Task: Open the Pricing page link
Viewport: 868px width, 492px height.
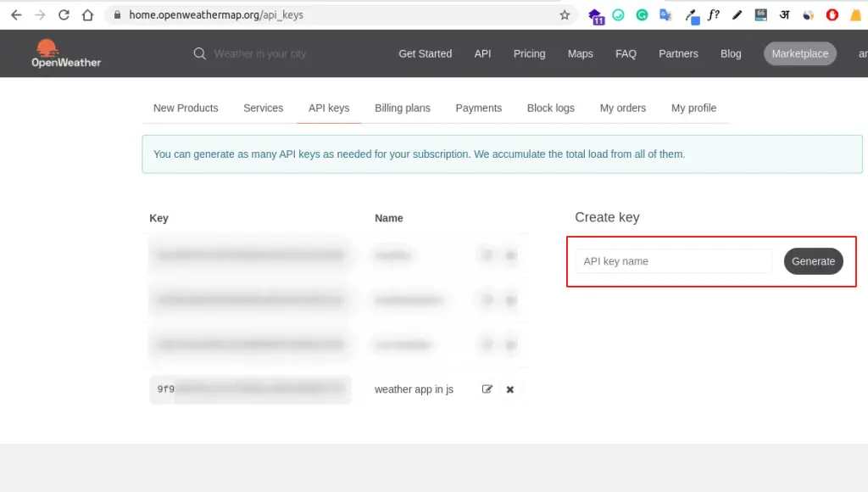Action: pyautogui.click(x=529, y=53)
